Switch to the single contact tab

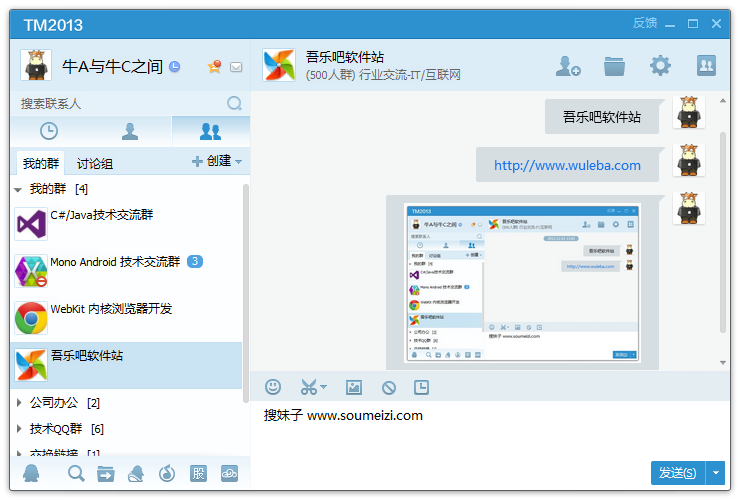tap(130, 131)
